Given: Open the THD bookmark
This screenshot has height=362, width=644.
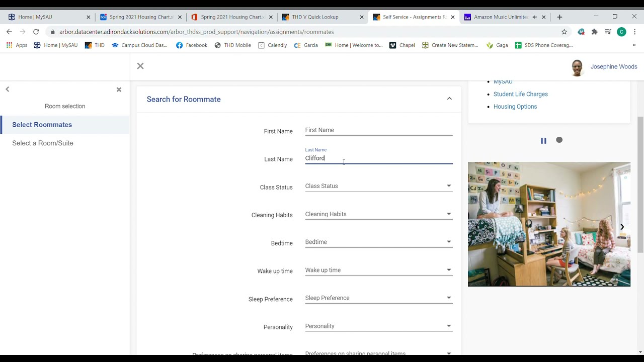Looking at the screenshot, I should click(x=95, y=45).
